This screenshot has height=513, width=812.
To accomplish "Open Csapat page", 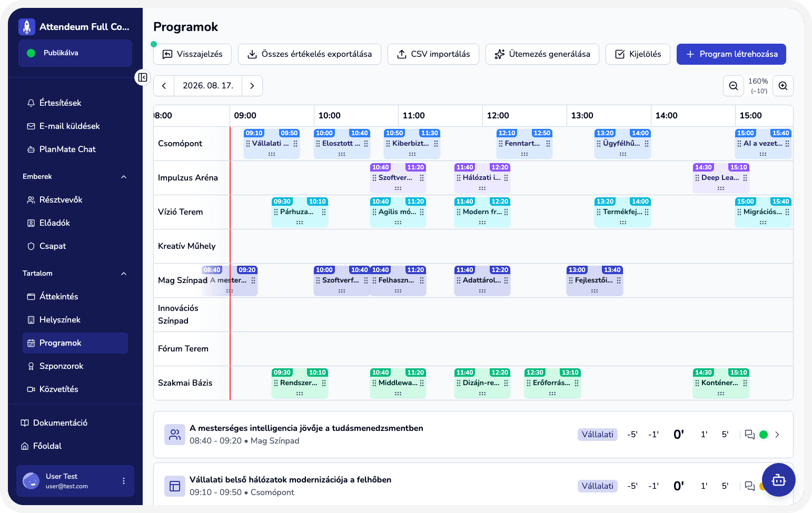I will click(75, 246).
